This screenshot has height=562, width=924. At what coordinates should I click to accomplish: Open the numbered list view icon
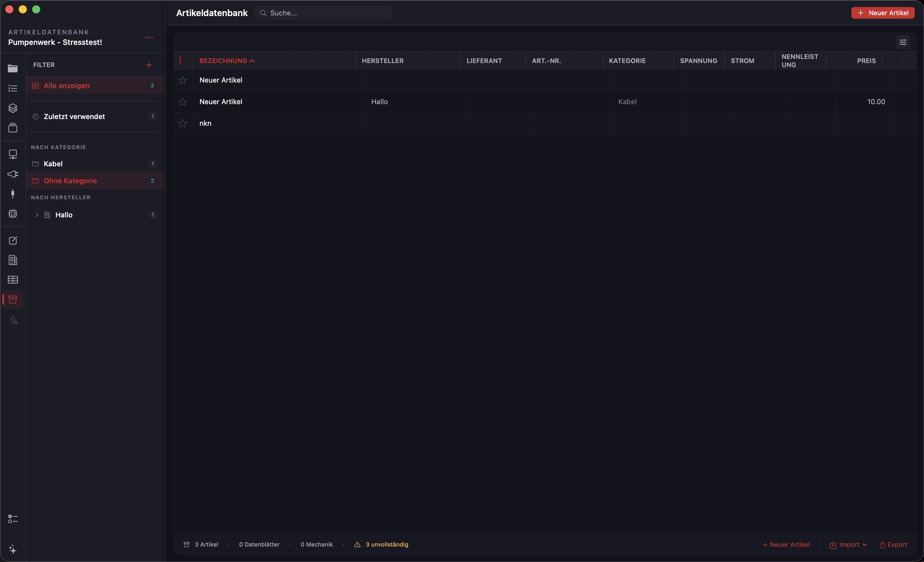pyautogui.click(x=13, y=88)
